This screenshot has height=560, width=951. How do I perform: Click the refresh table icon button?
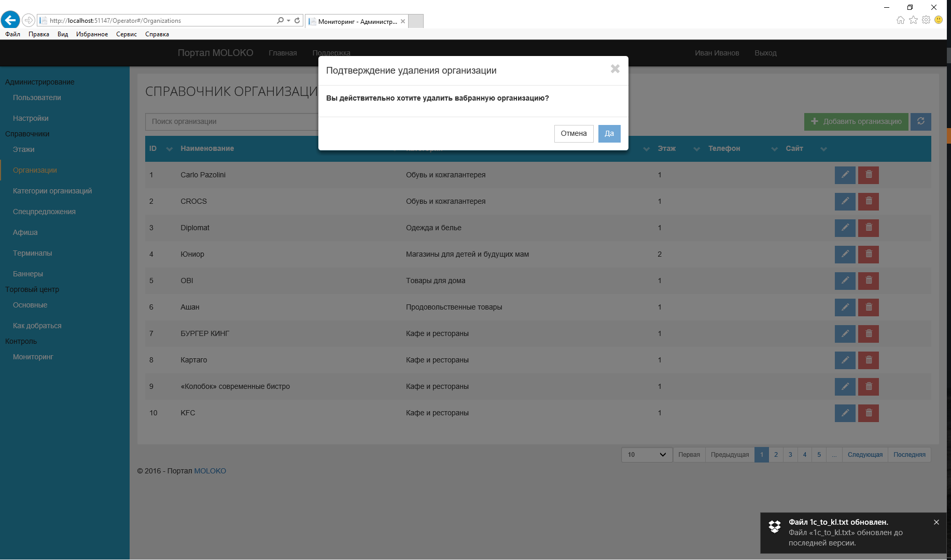(x=921, y=122)
